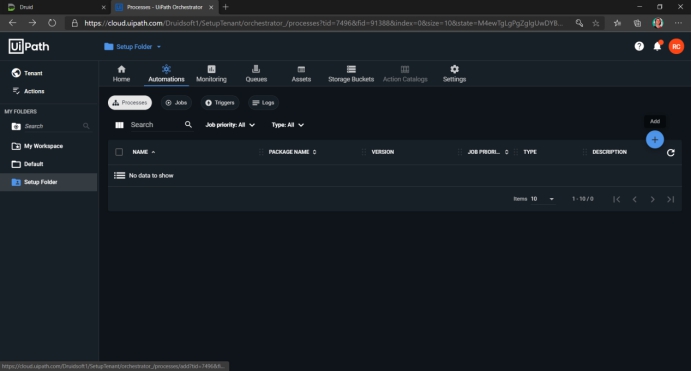This screenshot has width=692, height=371.
Task: Open the Type: All filter
Action: coord(288,125)
